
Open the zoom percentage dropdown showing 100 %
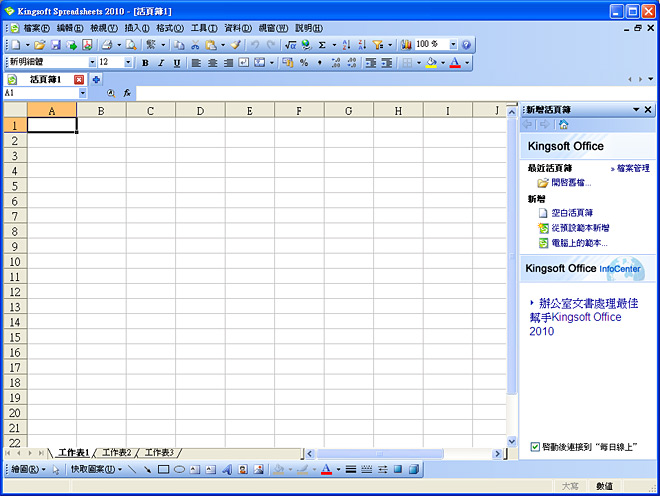point(453,44)
